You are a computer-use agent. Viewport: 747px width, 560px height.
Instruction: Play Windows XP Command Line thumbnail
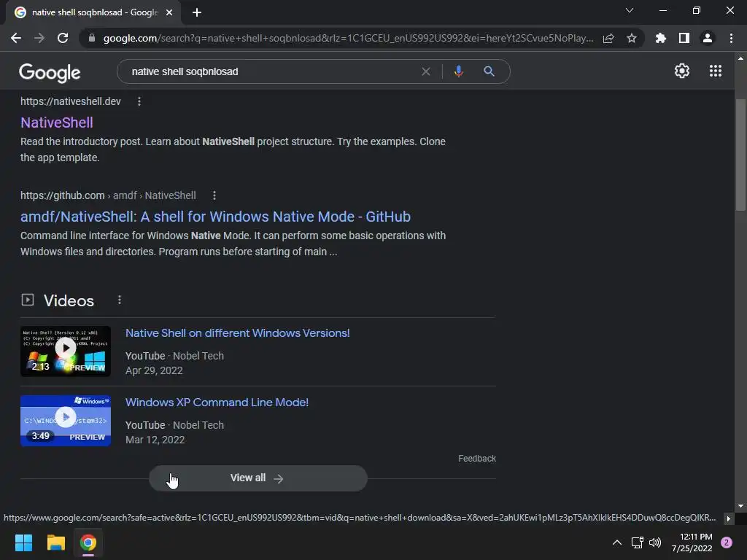(66, 421)
